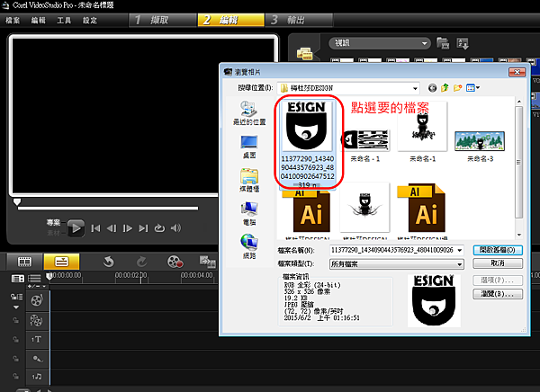Click the 取消 button
This screenshot has width=540, height=392.
point(498,263)
